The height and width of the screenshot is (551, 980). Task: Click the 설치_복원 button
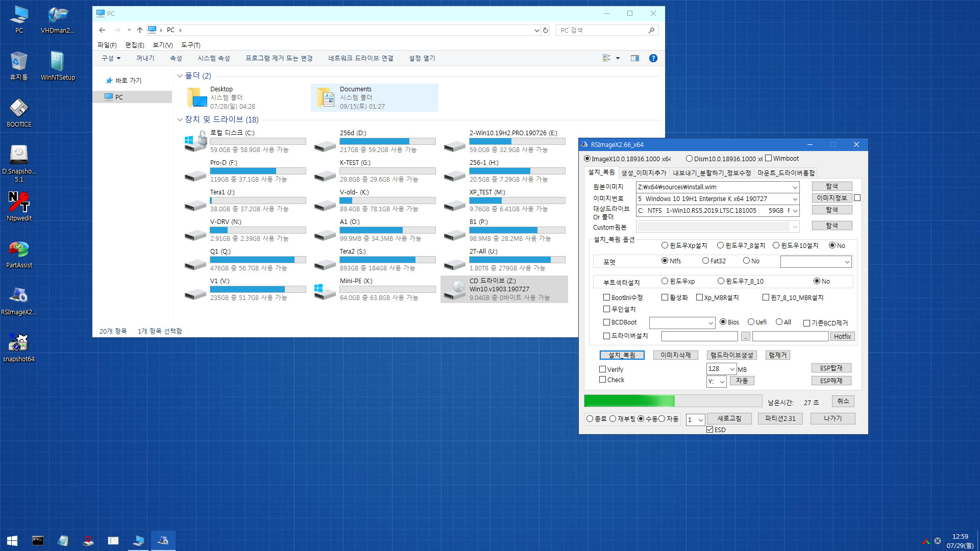[x=622, y=355]
